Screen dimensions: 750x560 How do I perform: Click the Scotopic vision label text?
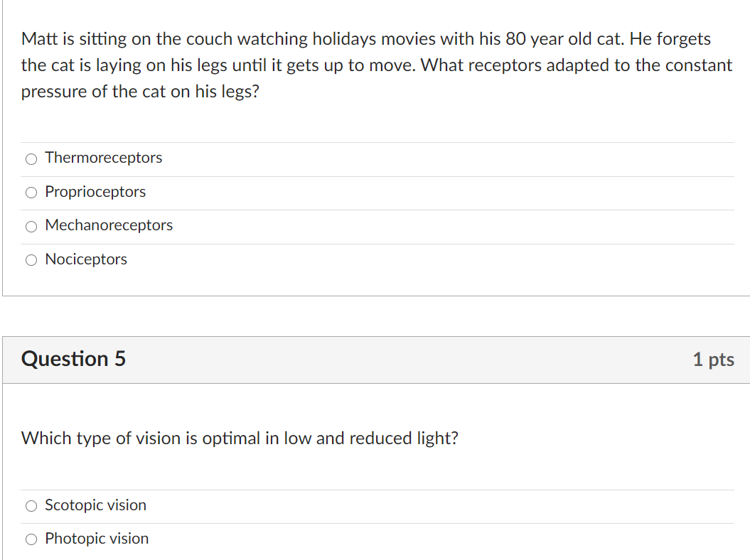click(x=95, y=505)
